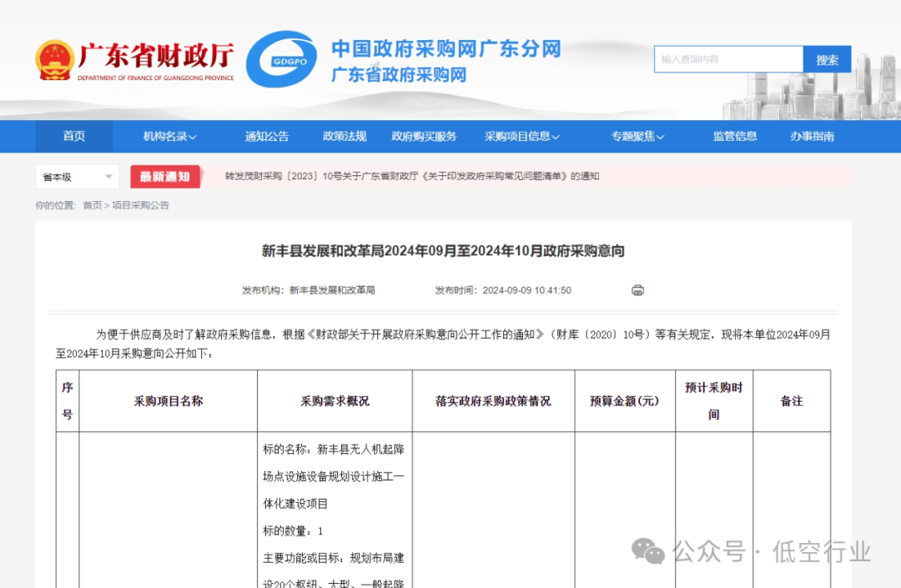Click the 预计采购时间 column header
901x588 pixels.
coord(714,401)
